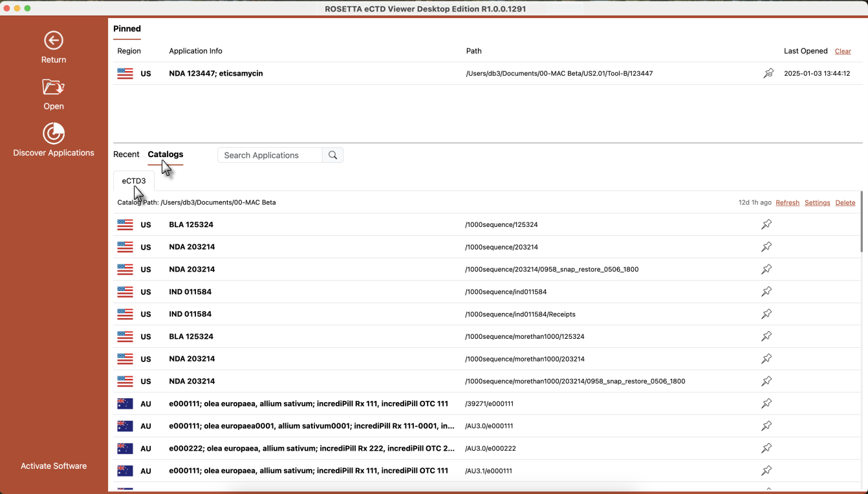Click the Discover Applications icon

[54, 134]
